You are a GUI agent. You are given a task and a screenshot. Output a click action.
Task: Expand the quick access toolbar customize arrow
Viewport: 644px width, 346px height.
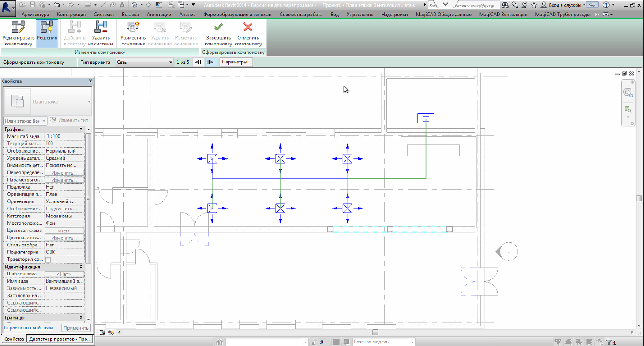pos(194,5)
